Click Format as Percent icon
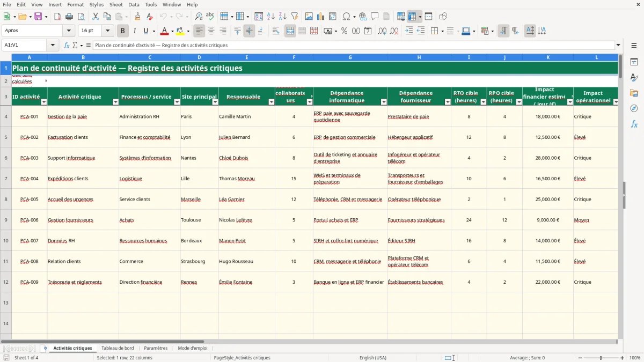The width and height of the screenshot is (644, 362). click(x=344, y=31)
